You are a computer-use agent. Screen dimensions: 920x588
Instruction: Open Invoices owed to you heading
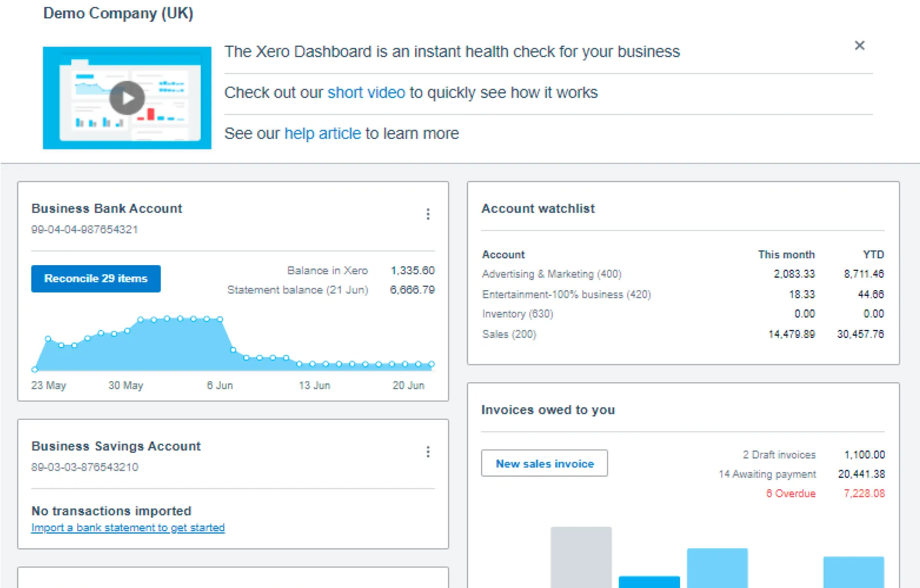tap(548, 410)
